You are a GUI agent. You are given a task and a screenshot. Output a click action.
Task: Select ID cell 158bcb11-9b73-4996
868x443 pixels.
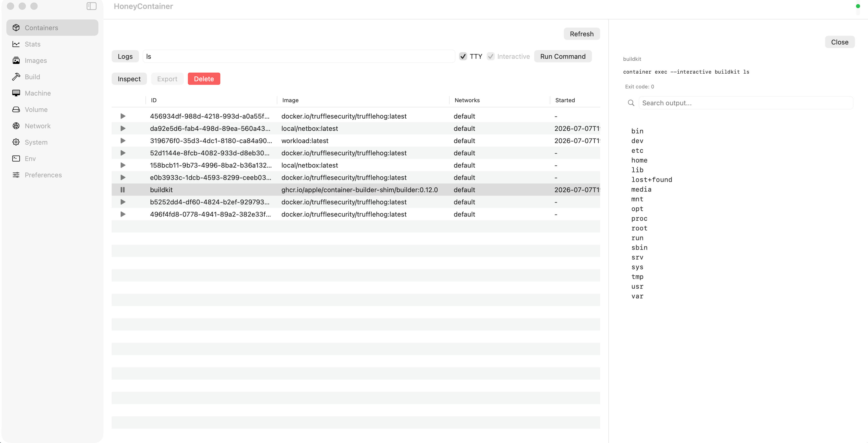click(211, 165)
